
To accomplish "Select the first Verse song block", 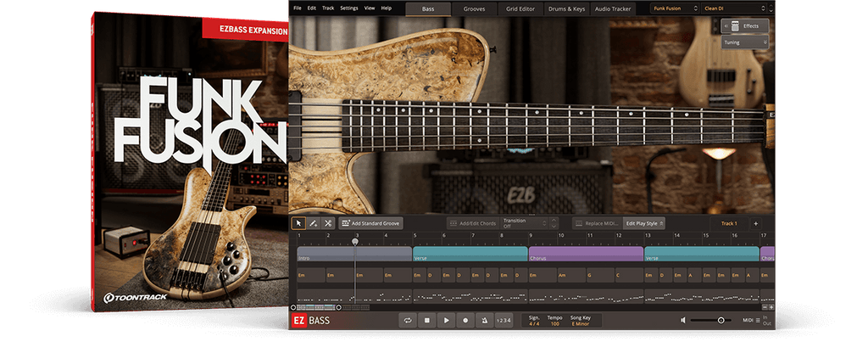I will coord(470,254).
